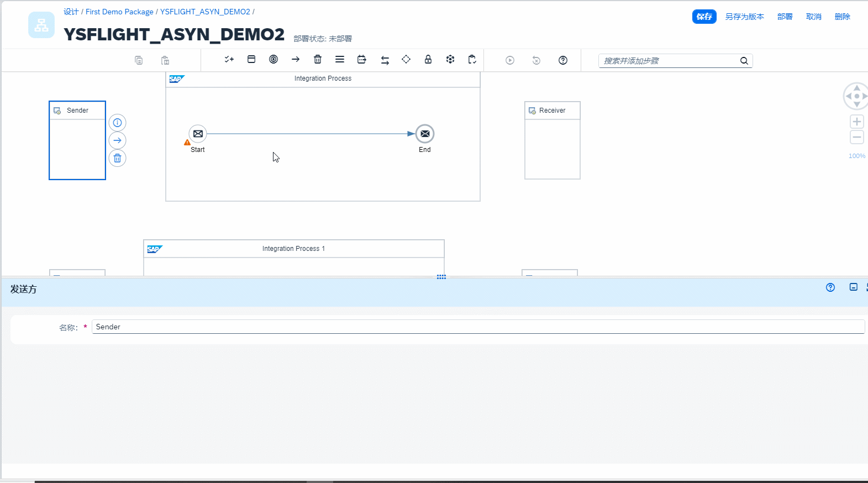Click the Sender info speed button
This screenshot has height=483, width=868.
[117, 123]
